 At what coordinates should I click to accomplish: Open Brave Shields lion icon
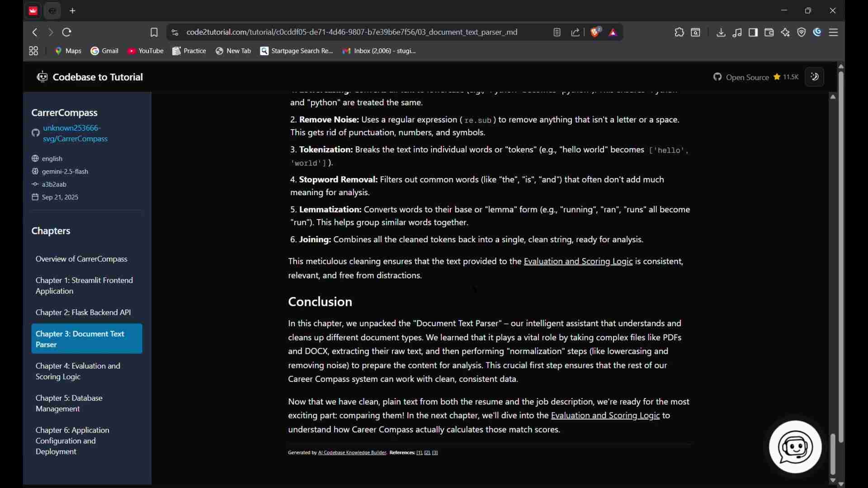[596, 32]
